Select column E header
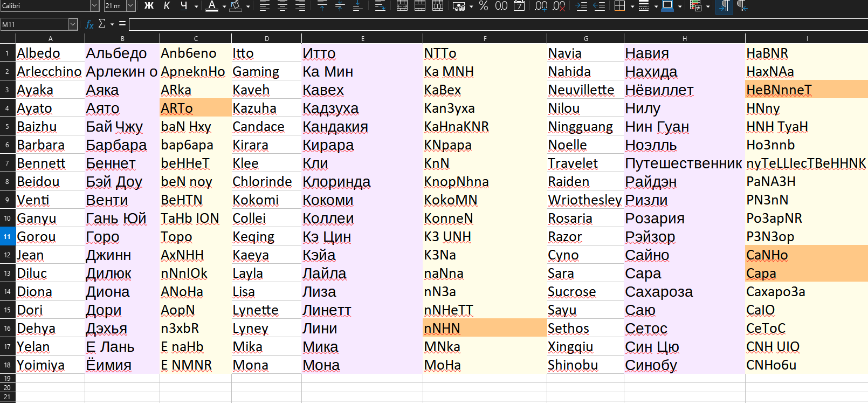 (362, 38)
